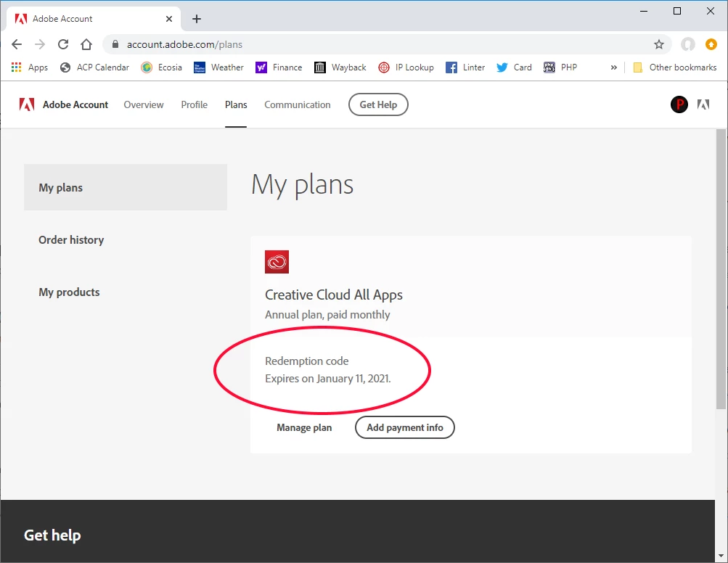This screenshot has height=563, width=728.
Task: Click Manage plan link
Action: point(304,427)
